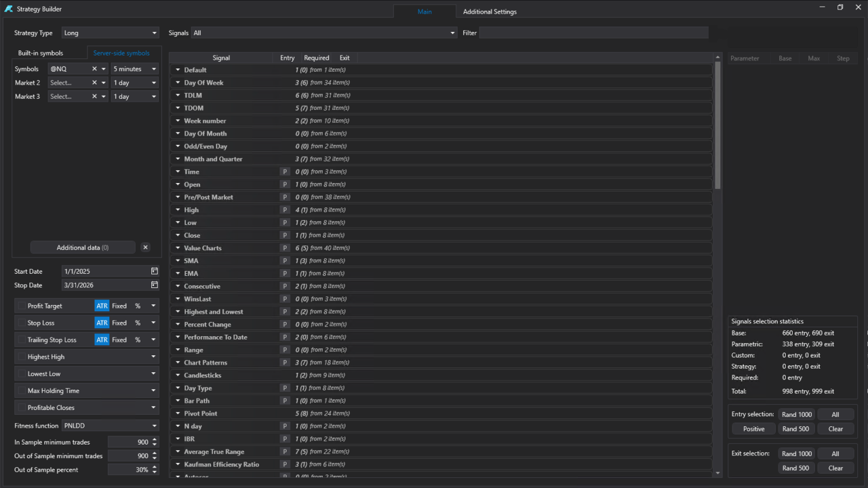Enable the Profit Target checkbox
This screenshot has width=868, height=488.
(x=20, y=306)
